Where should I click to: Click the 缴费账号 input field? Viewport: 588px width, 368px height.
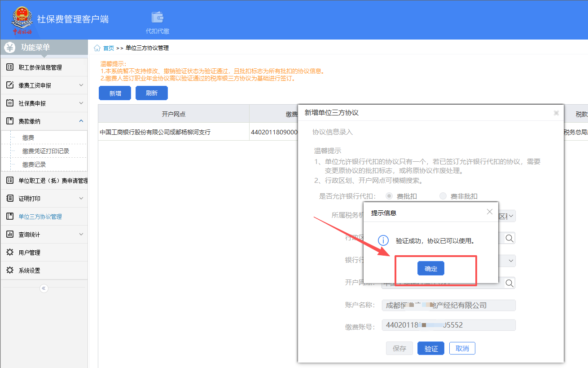448,325
